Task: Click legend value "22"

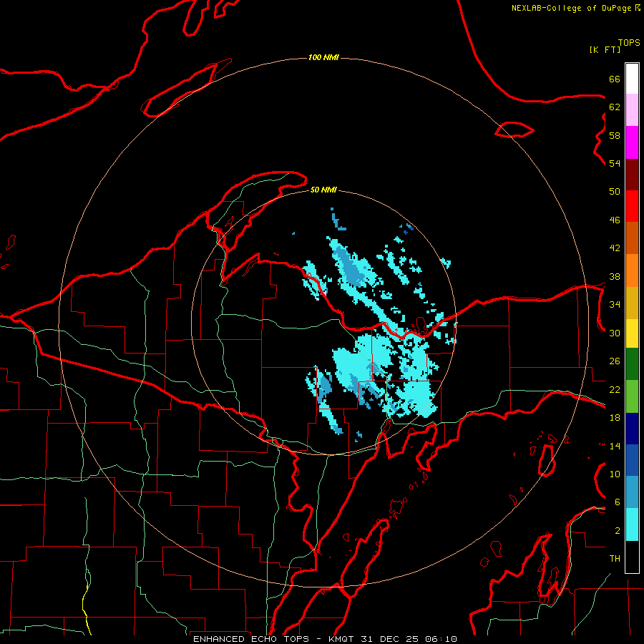Action: (x=615, y=389)
